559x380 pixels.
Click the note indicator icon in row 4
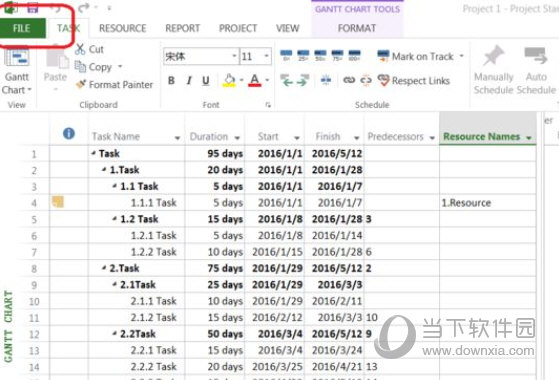point(58,202)
